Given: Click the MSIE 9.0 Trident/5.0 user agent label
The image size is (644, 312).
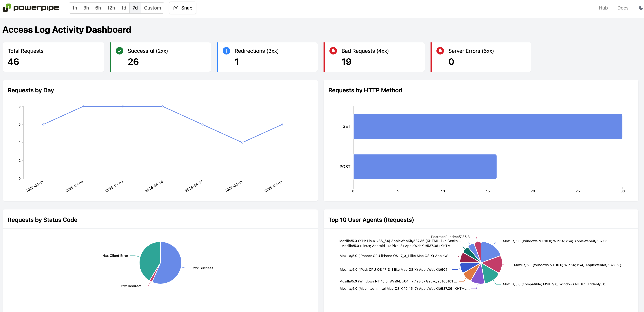Looking at the screenshot, I should pos(554,284).
